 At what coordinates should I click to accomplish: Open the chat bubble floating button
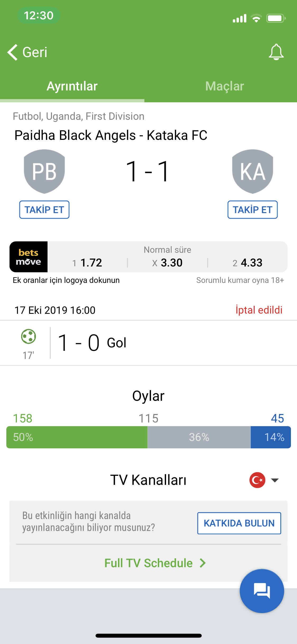point(262,591)
